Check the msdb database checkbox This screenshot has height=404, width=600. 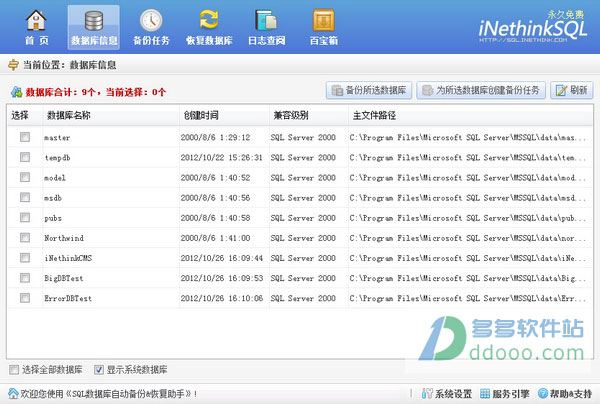(x=25, y=197)
